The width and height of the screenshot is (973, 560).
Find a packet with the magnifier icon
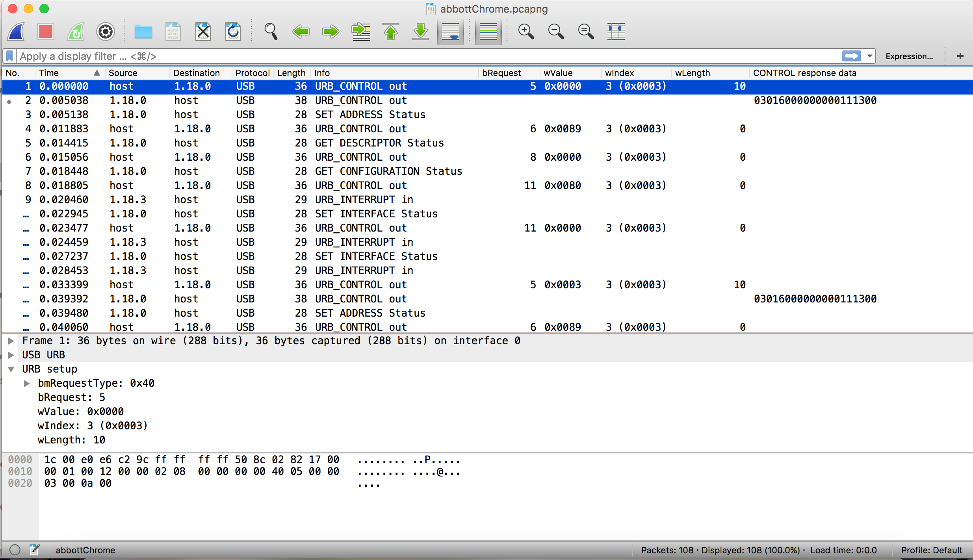[x=271, y=32]
